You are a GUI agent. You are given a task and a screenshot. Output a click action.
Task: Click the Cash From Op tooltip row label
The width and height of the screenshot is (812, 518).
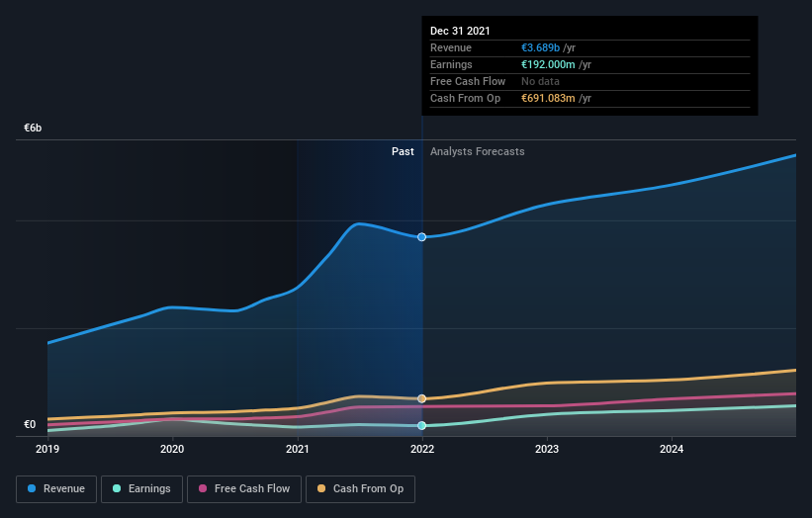pos(465,98)
